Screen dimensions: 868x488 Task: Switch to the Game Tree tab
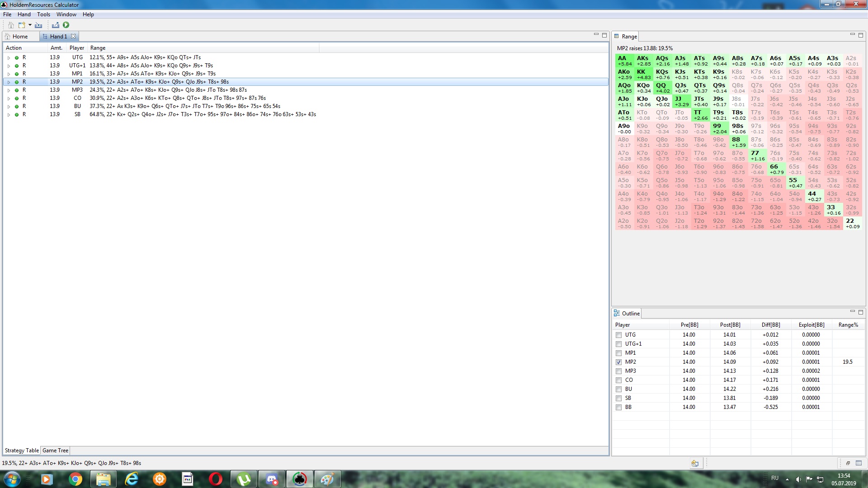coord(55,450)
